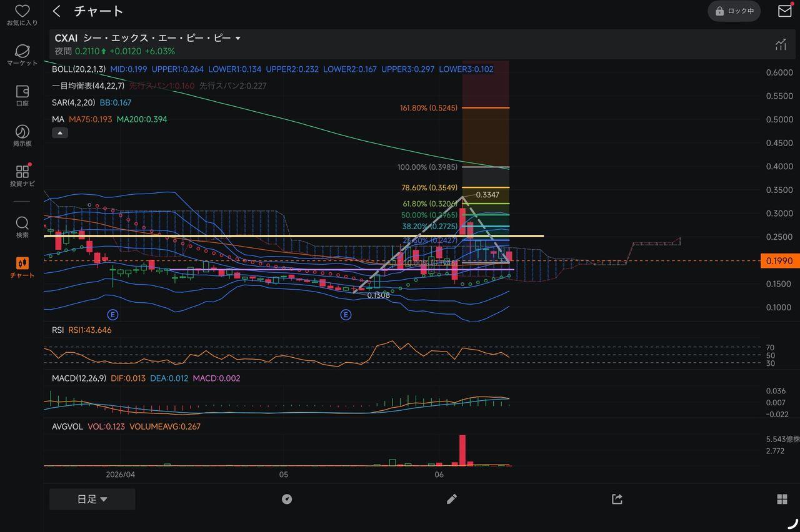Tap the second E earnings marker near 05

tap(346, 314)
